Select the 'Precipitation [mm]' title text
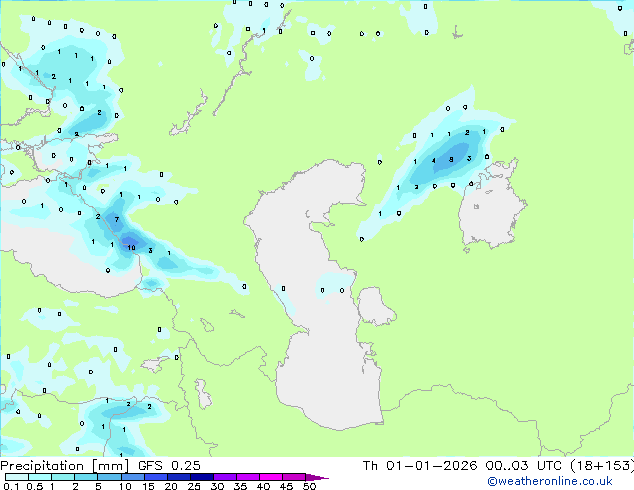The width and height of the screenshot is (634, 490). [x=64, y=466]
